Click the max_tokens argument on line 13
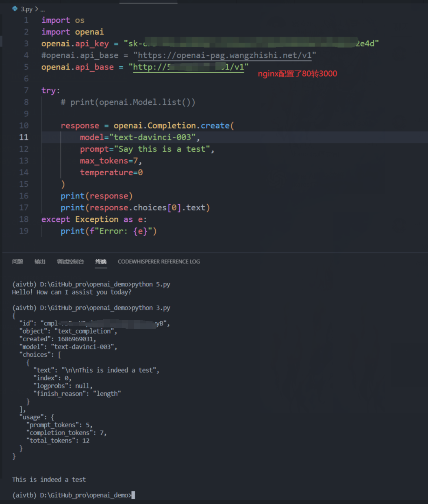This screenshot has width=428, height=504. (104, 160)
